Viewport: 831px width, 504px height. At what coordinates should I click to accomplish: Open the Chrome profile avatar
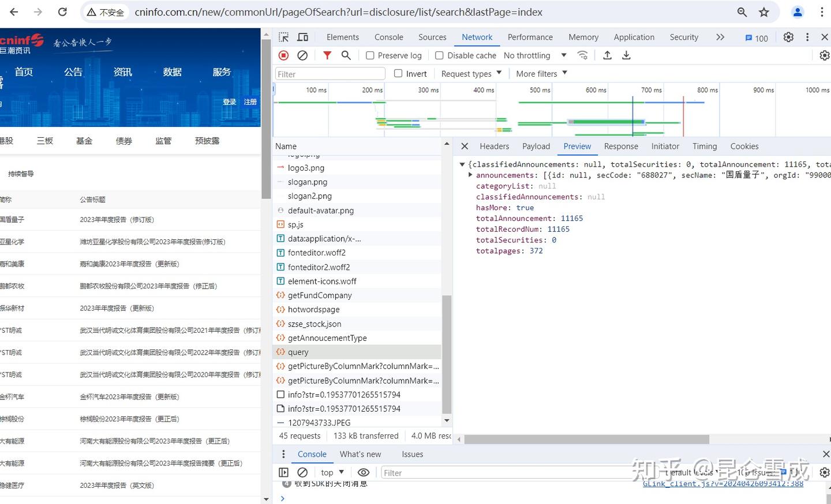pos(798,12)
